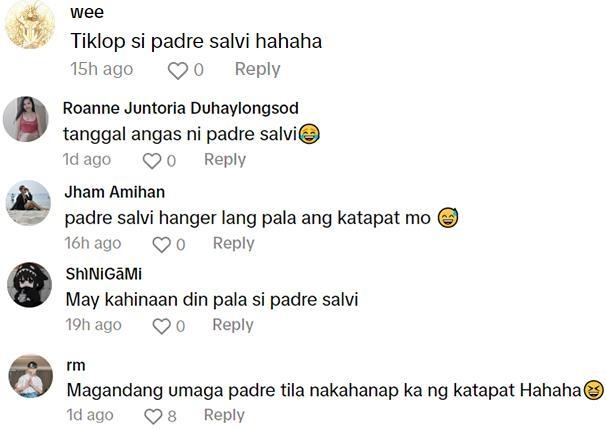Open the username wee
This screenshot has height=430, width=606.
87,12
